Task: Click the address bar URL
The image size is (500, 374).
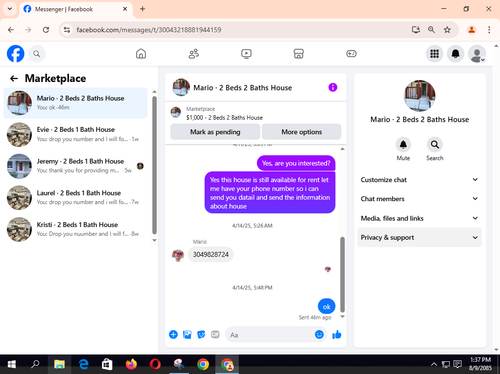Action: [149, 30]
